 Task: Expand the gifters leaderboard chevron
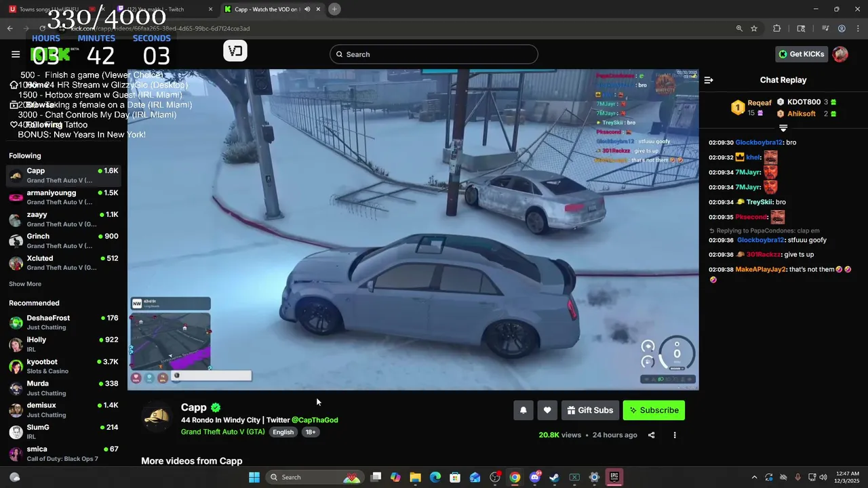click(x=783, y=127)
